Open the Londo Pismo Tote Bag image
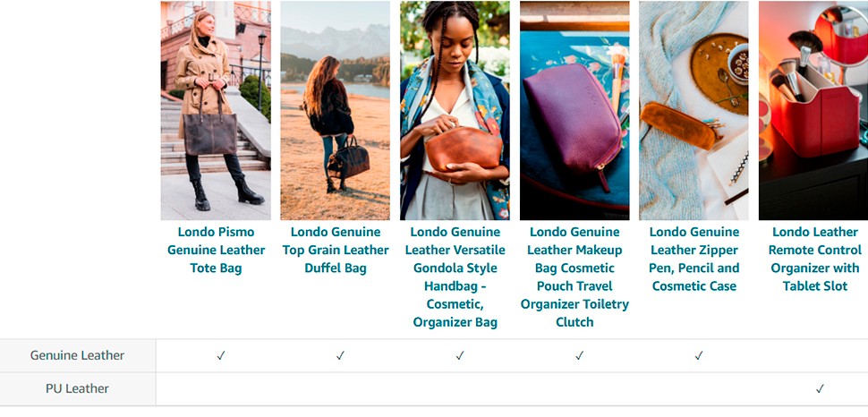This screenshot has height=417, width=868. click(x=216, y=111)
